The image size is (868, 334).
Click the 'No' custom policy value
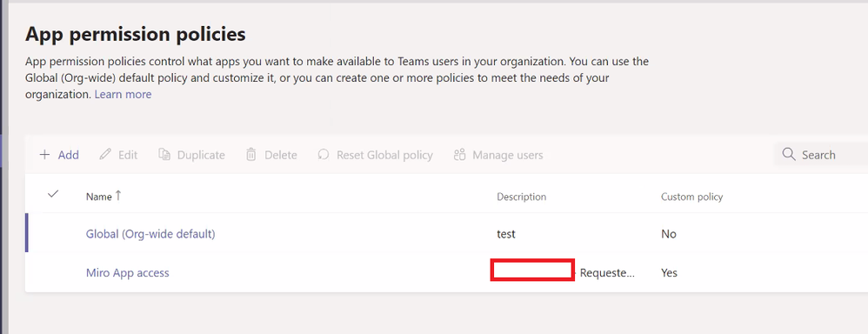click(669, 234)
